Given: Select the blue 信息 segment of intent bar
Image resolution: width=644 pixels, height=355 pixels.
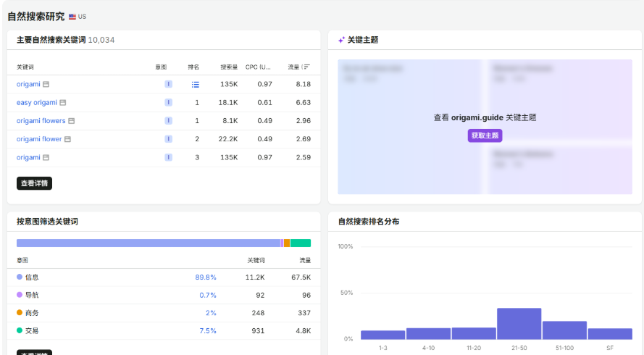Looking at the screenshot, I should pyautogui.click(x=149, y=243).
